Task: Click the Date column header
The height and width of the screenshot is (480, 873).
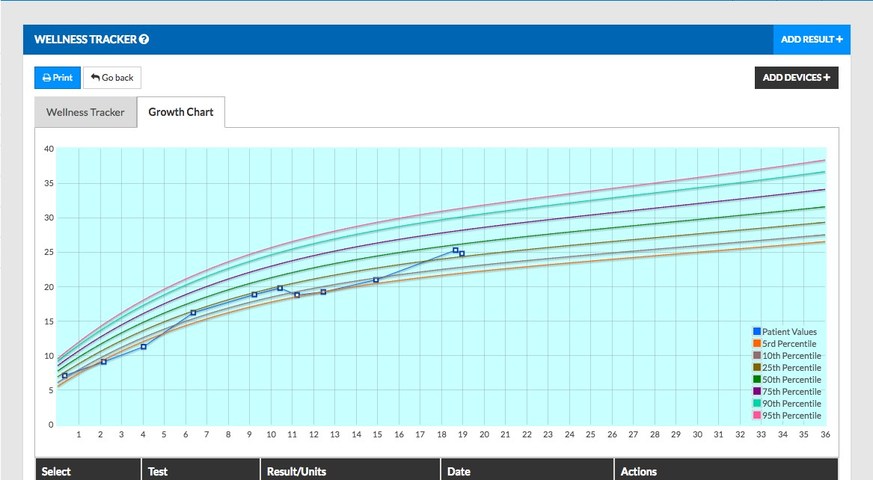Action: click(459, 471)
